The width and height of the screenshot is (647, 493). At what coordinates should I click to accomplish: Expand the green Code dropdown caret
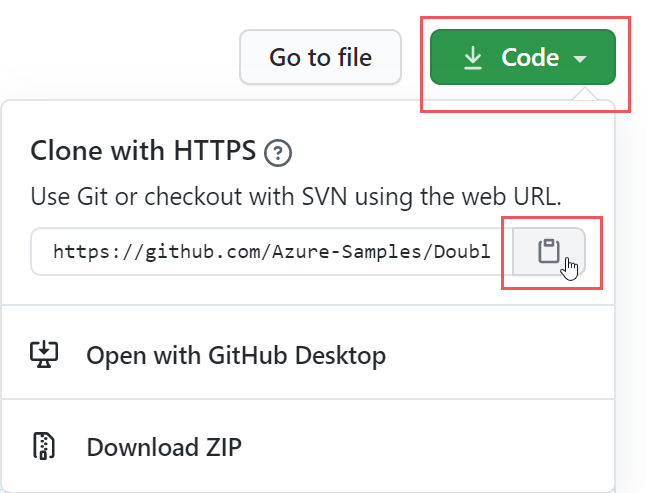(581, 60)
